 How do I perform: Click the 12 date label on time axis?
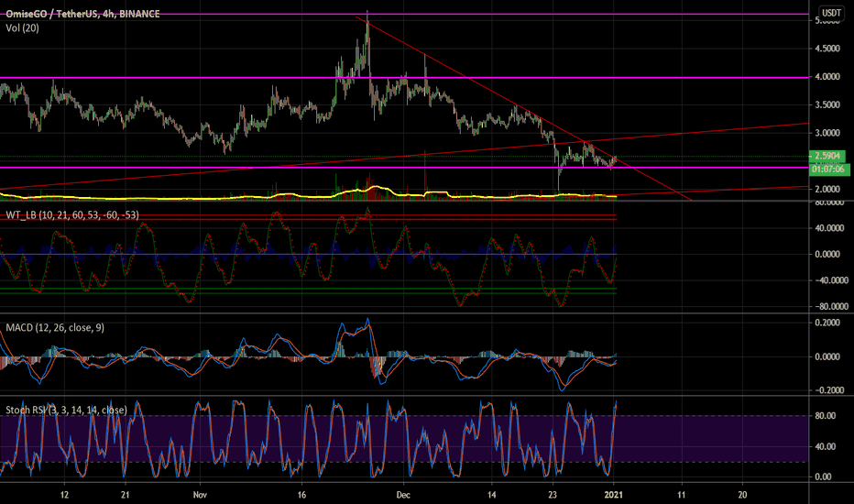click(65, 495)
